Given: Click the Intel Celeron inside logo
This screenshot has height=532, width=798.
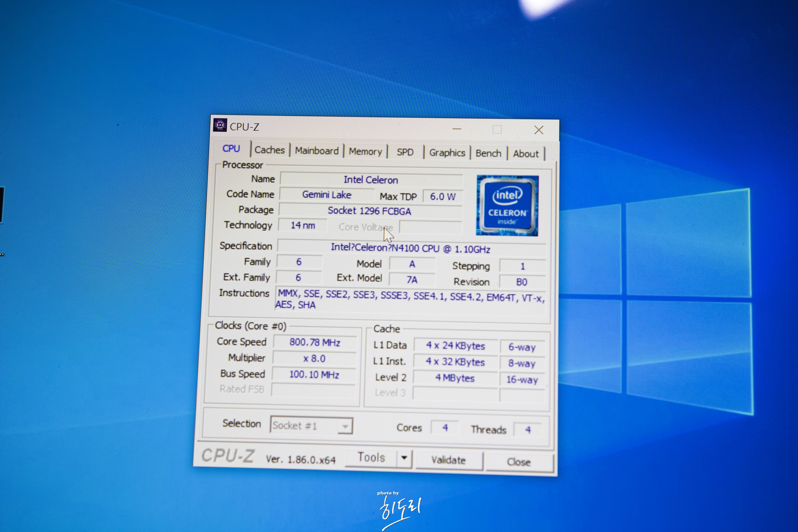Looking at the screenshot, I should [x=507, y=206].
